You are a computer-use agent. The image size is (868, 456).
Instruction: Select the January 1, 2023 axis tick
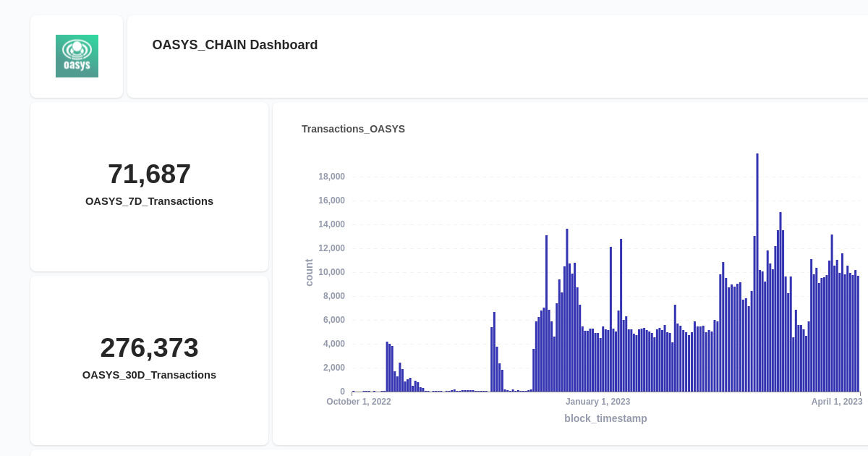click(x=598, y=402)
